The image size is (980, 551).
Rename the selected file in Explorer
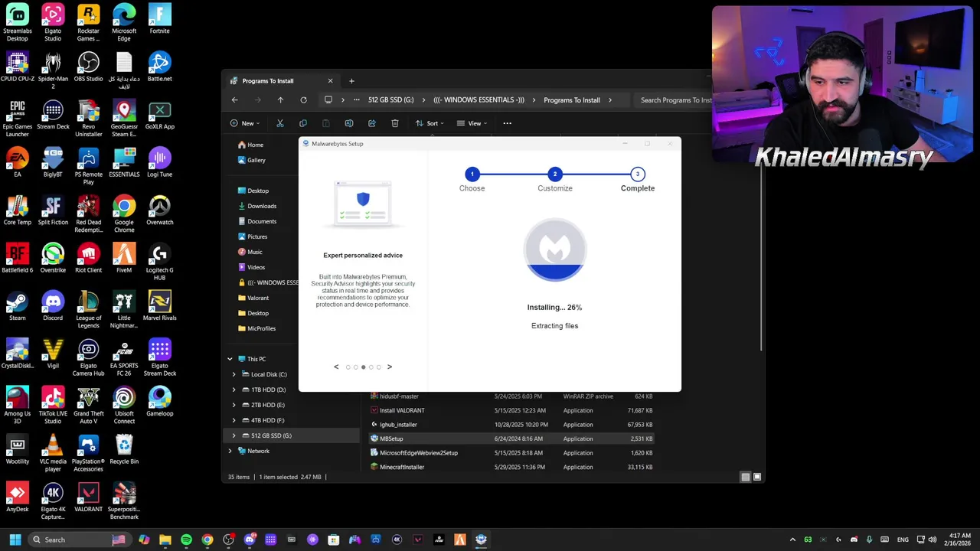349,123
